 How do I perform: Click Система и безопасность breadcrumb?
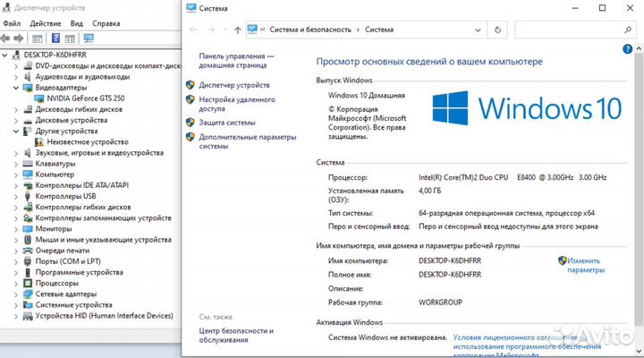coord(310,30)
